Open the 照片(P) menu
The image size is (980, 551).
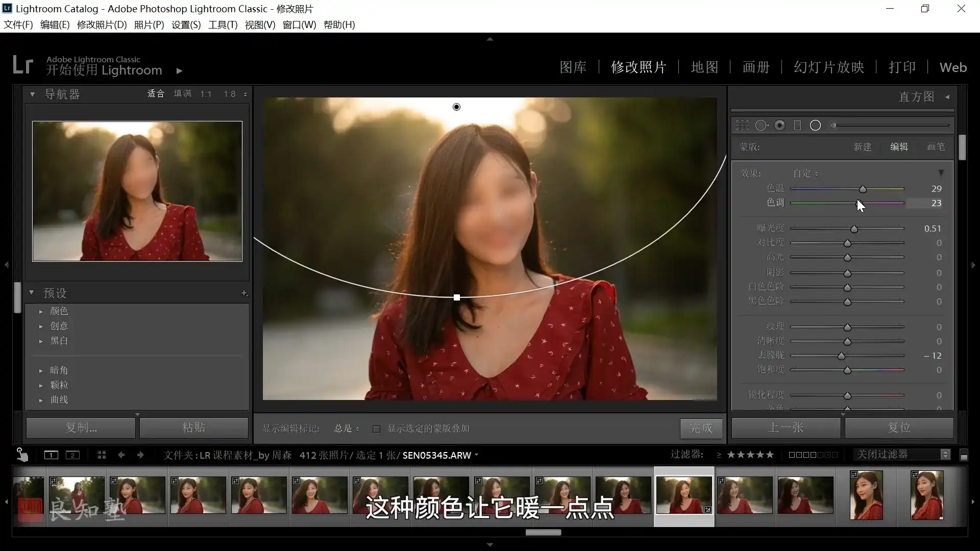point(149,24)
